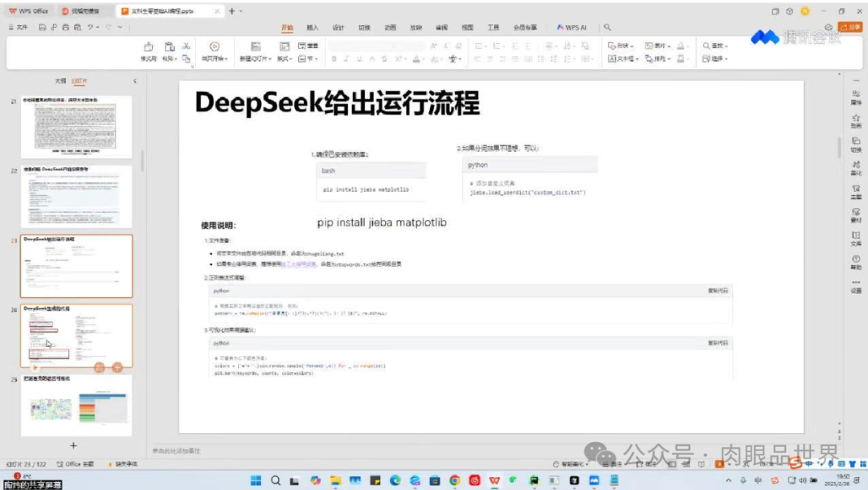Open Help icon in right sidebar

[856, 262]
